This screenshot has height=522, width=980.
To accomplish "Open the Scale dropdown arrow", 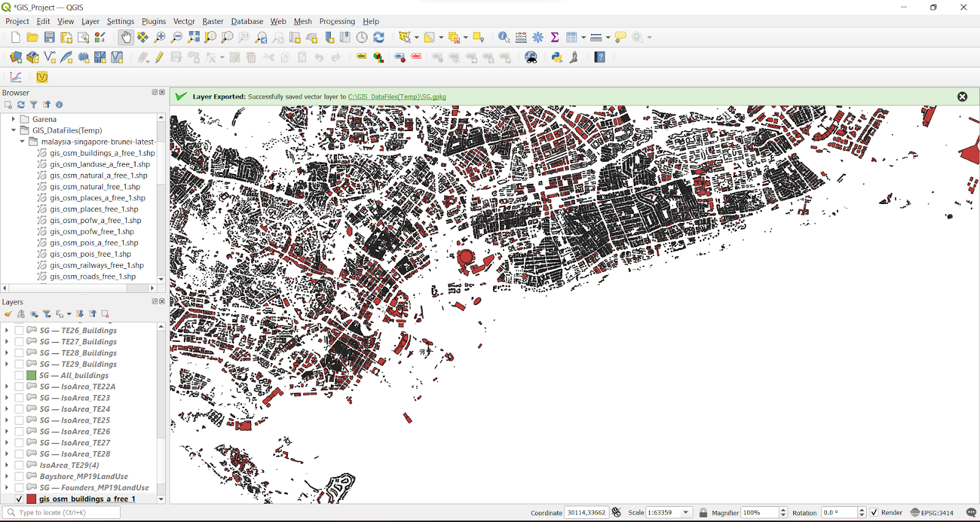I will pyautogui.click(x=686, y=512).
